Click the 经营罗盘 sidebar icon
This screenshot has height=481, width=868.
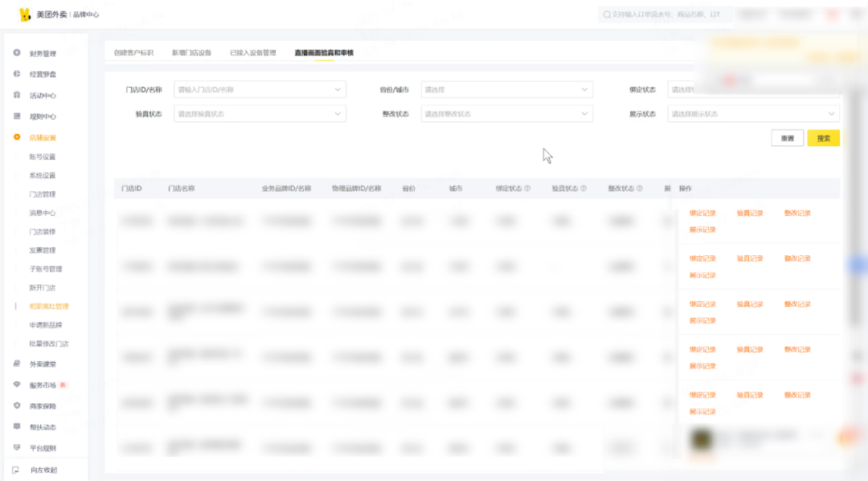click(x=17, y=74)
